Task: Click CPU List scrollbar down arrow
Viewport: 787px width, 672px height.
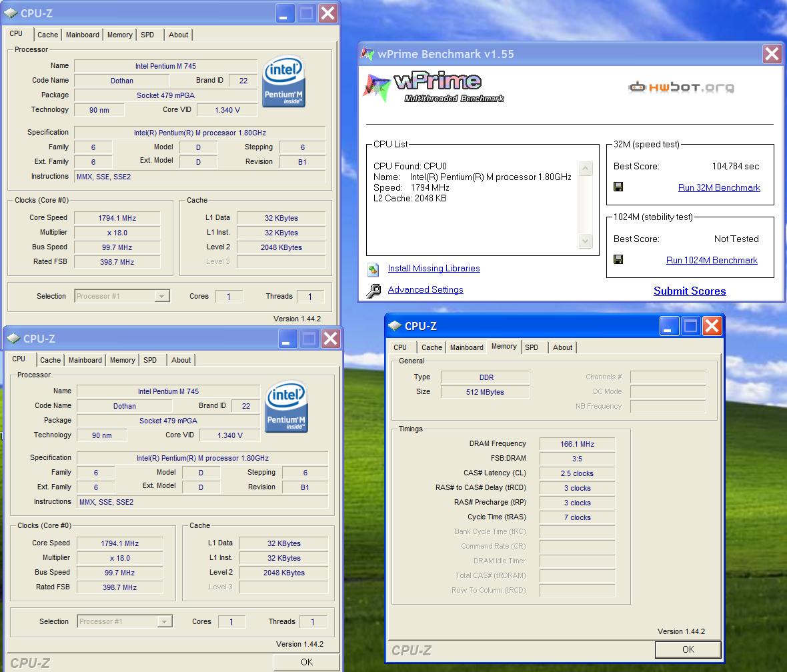Action: [x=585, y=241]
